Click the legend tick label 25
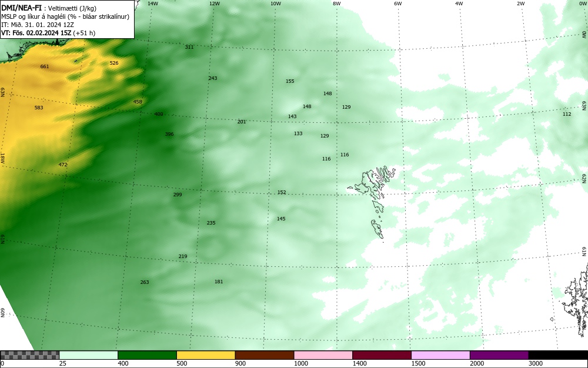 [x=63, y=363]
